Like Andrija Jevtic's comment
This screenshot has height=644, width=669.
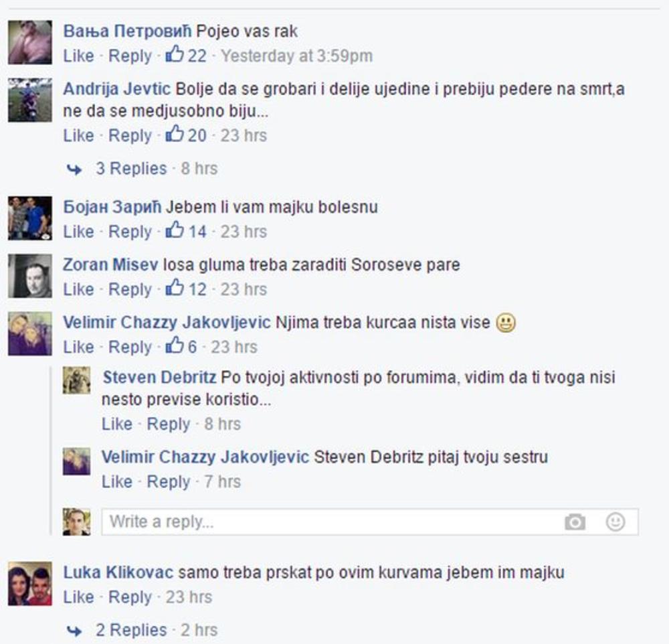point(78,135)
